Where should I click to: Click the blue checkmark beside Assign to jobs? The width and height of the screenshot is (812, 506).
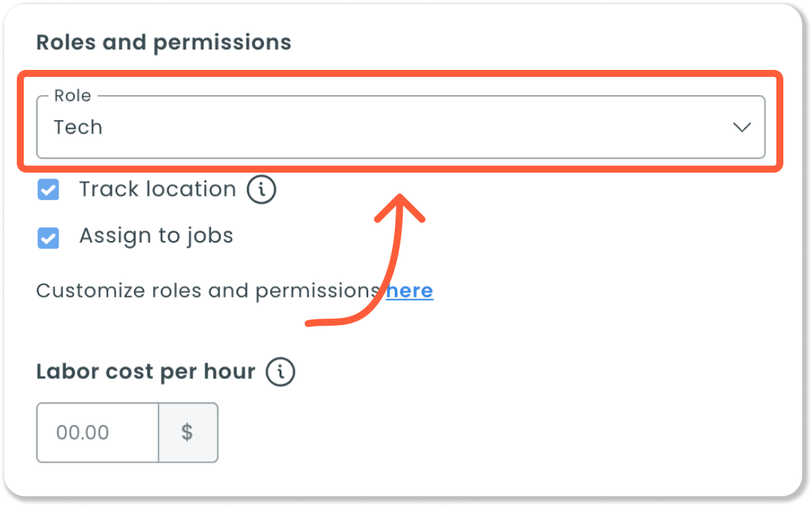[x=48, y=239]
